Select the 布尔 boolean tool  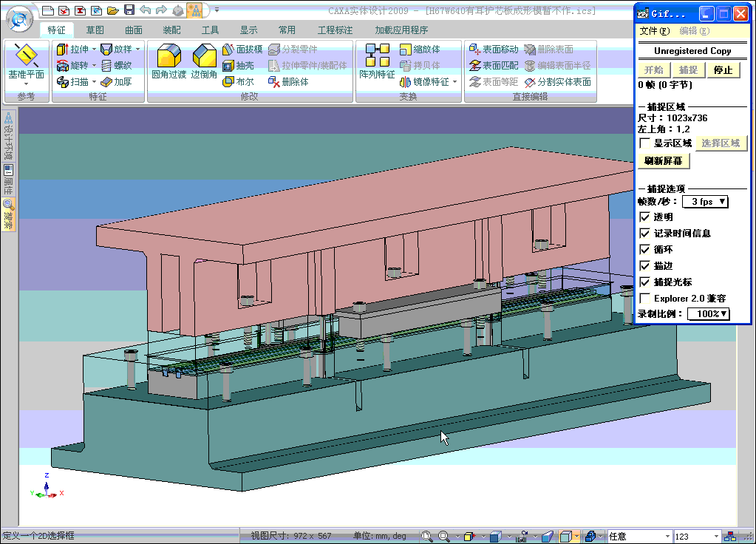point(238,81)
